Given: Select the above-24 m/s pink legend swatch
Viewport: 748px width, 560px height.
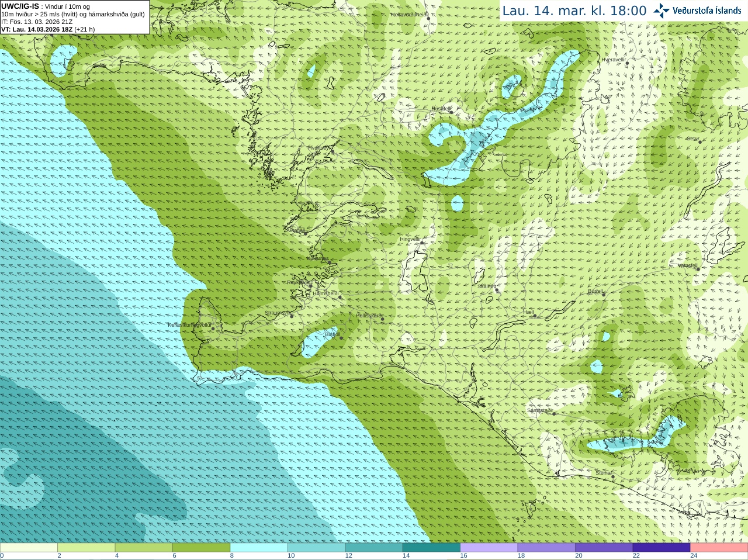Looking at the screenshot, I should pos(719,548).
